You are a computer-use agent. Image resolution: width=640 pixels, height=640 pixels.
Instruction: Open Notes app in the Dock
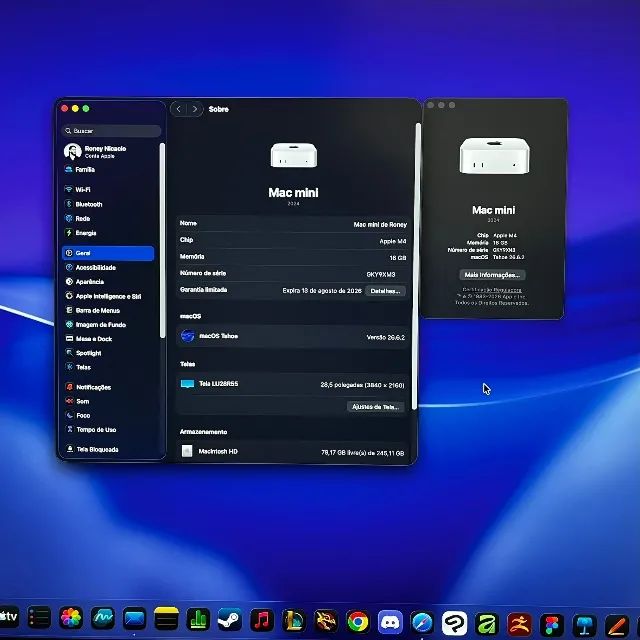point(166,619)
